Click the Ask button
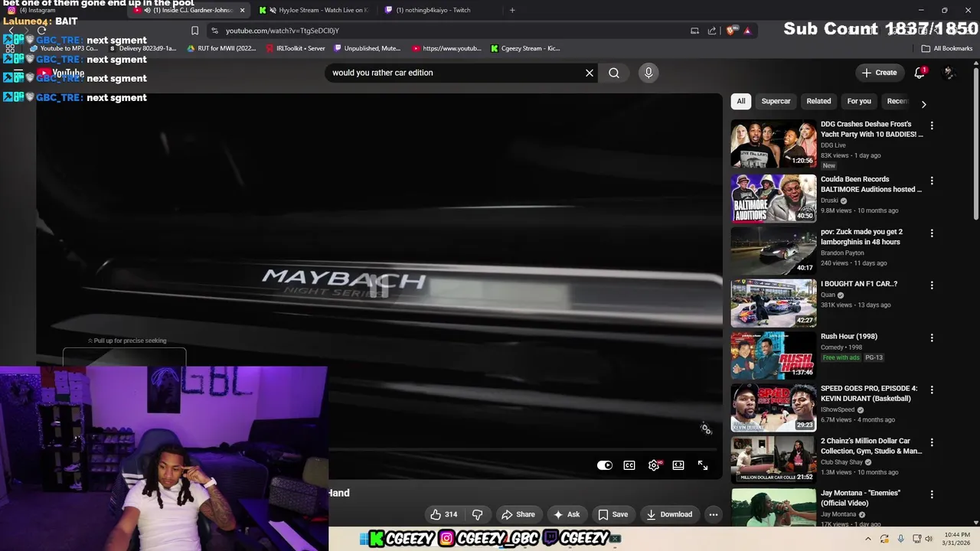 (x=567, y=514)
